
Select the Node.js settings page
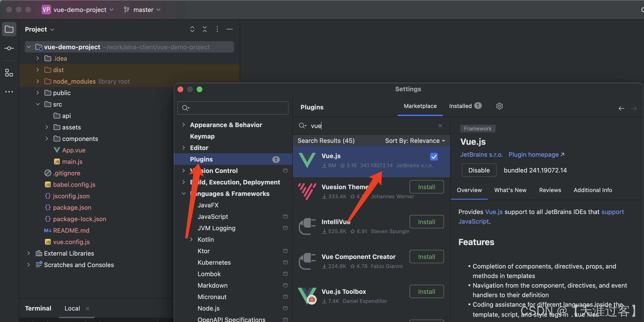pos(209,309)
